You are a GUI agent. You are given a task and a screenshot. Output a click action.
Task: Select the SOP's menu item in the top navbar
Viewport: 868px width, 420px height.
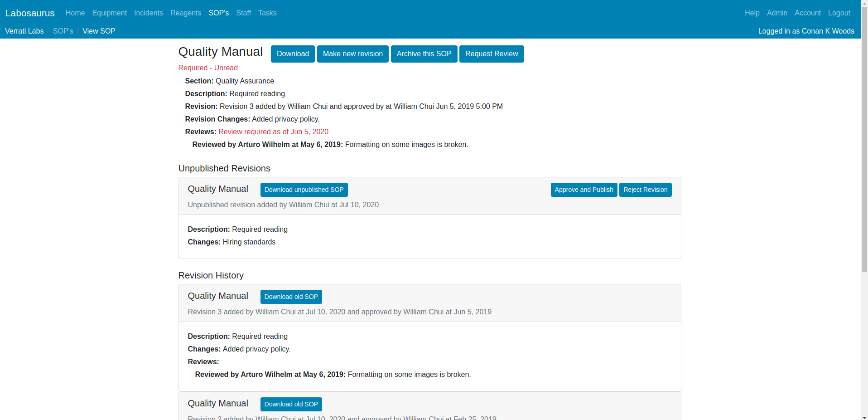coord(219,13)
